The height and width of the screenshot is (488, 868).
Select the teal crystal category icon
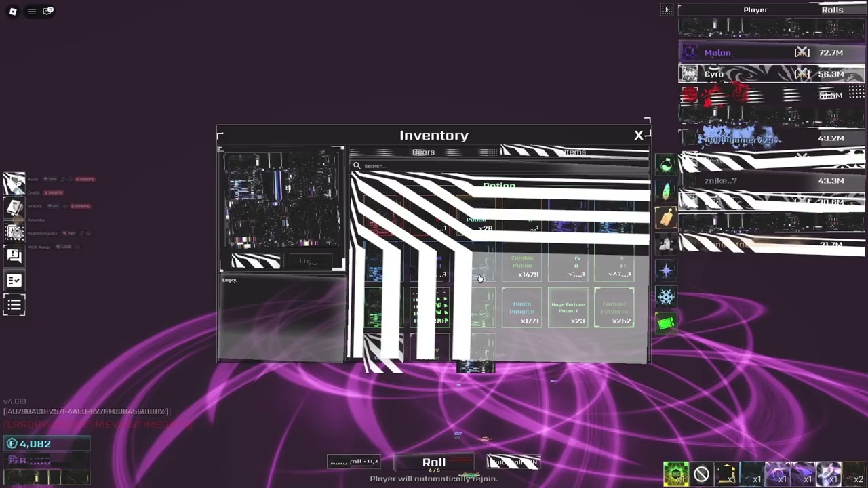[666, 191]
